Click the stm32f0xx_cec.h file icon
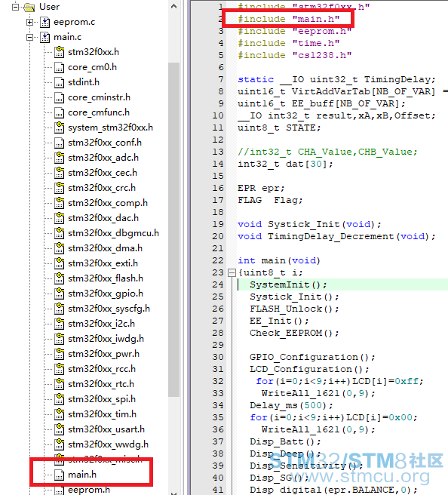The height and width of the screenshot is (495, 448). click(x=59, y=173)
